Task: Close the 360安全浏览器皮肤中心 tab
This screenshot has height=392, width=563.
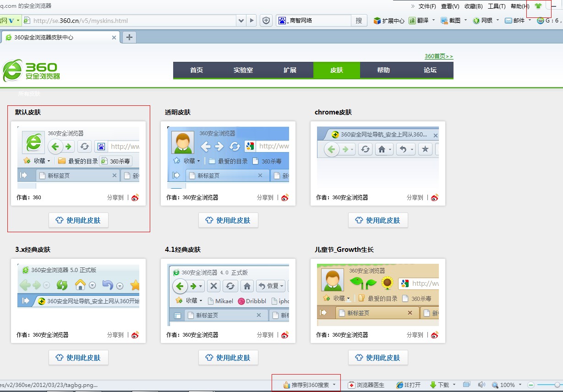Action: (114, 38)
